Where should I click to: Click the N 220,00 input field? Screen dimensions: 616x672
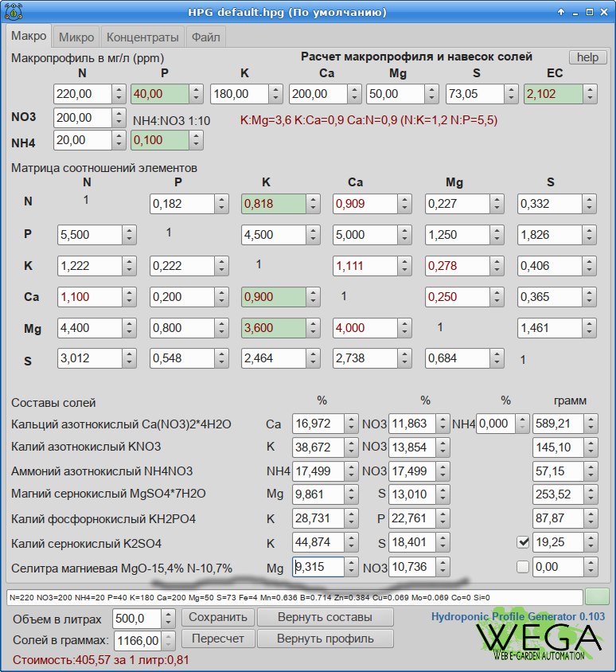pos(83,94)
